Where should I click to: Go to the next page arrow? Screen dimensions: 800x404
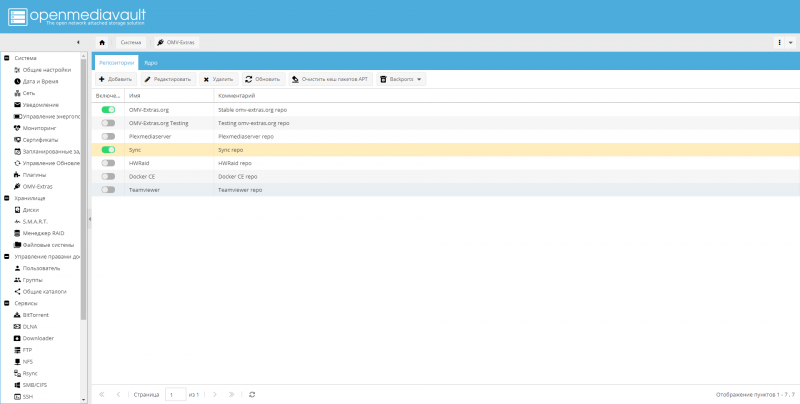coord(215,394)
